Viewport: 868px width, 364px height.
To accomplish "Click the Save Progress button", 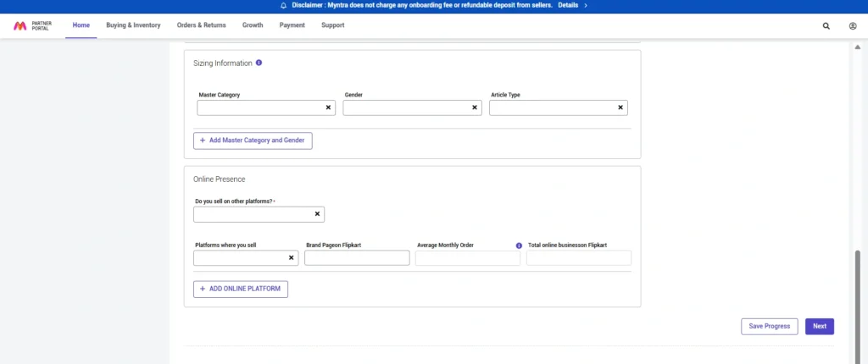I will 769,326.
